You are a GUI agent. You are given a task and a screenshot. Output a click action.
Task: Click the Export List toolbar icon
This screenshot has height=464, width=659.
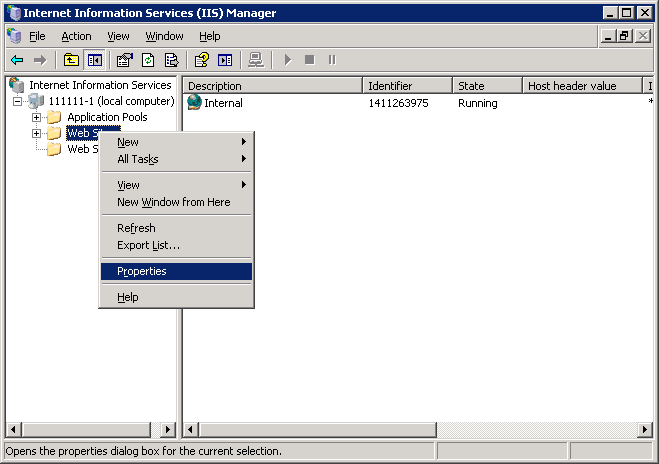[171, 60]
